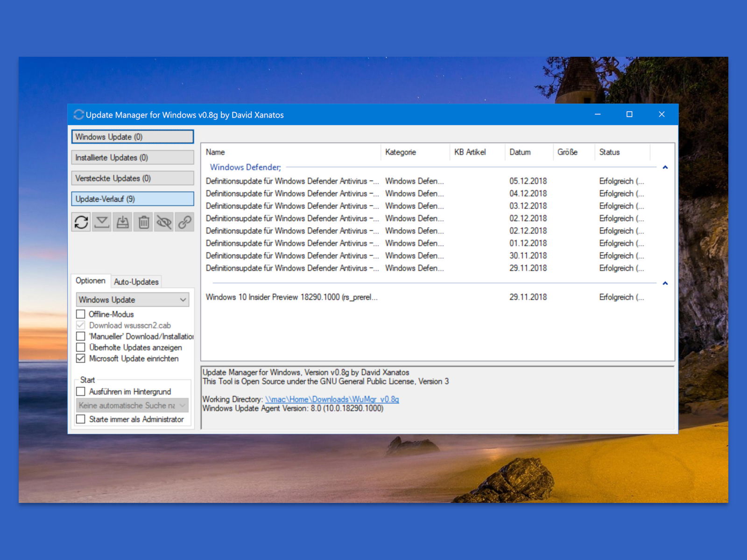Open the 'Keine automatische Suche' dropdown

click(x=133, y=406)
